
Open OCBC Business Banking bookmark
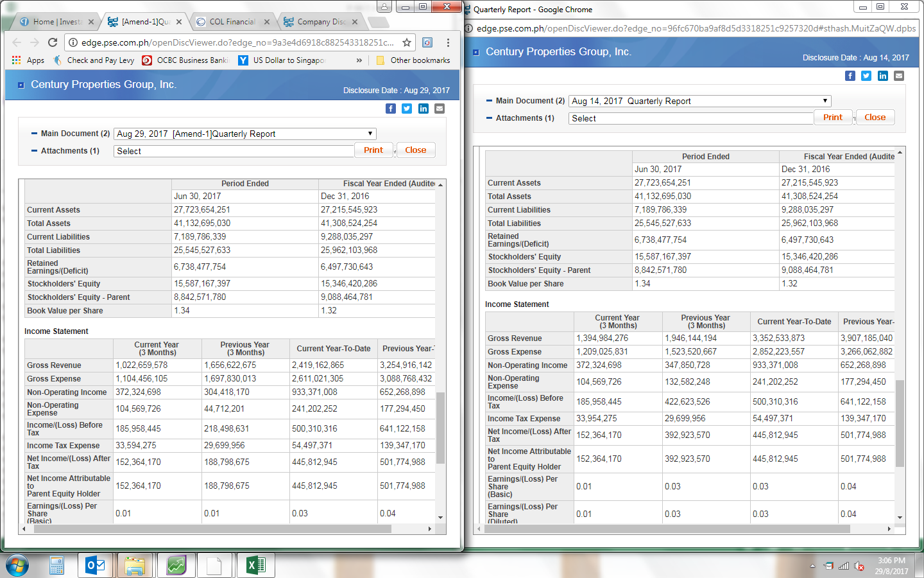[x=185, y=60]
